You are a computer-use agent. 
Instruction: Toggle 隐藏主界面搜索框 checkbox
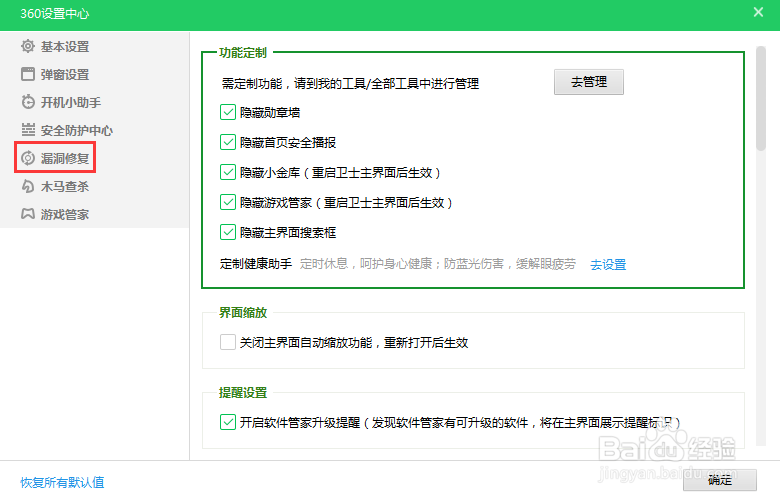[228, 232]
